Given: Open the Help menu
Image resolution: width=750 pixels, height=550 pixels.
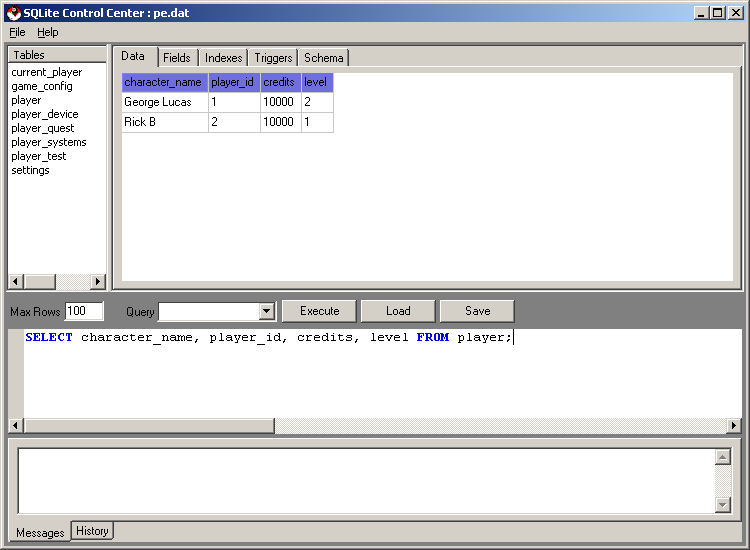Looking at the screenshot, I should pyautogui.click(x=48, y=32).
